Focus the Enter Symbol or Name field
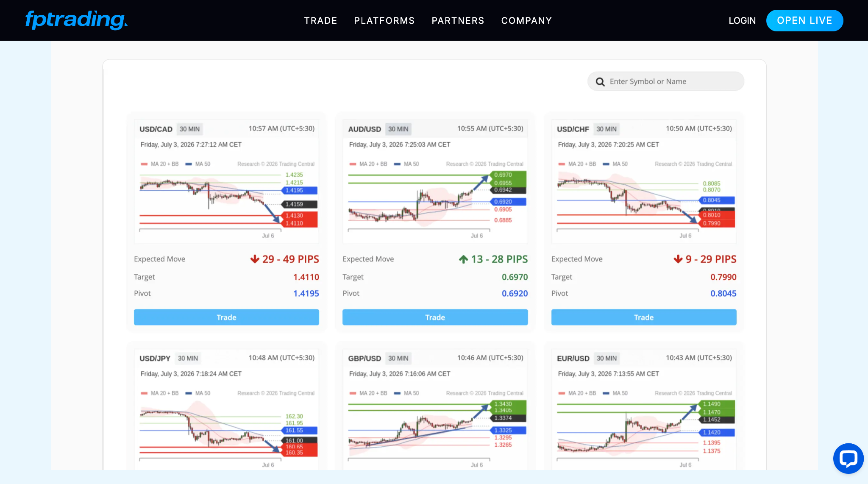This screenshot has height=484, width=868. tap(665, 81)
